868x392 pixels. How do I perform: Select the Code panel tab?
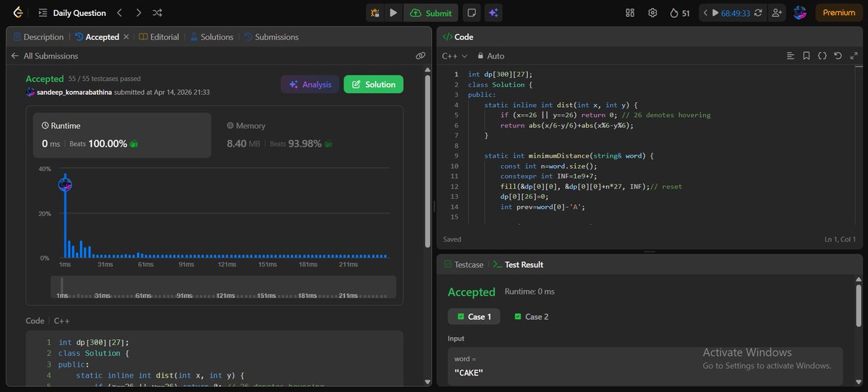pos(458,37)
